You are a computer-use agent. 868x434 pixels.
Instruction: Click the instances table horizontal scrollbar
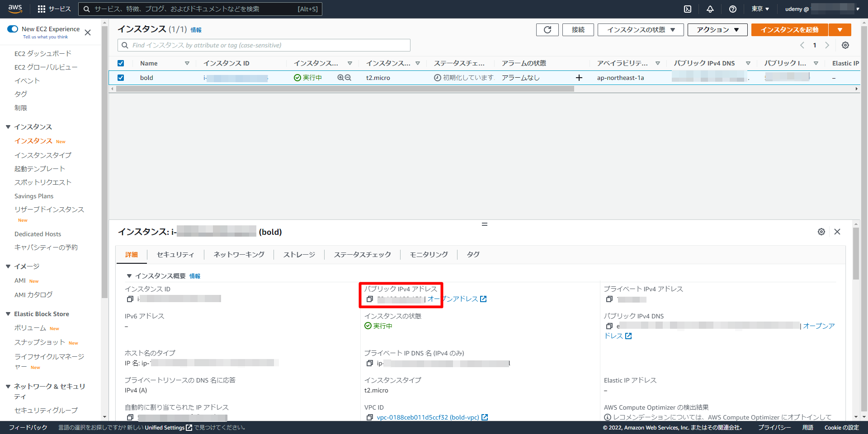[x=345, y=89]
